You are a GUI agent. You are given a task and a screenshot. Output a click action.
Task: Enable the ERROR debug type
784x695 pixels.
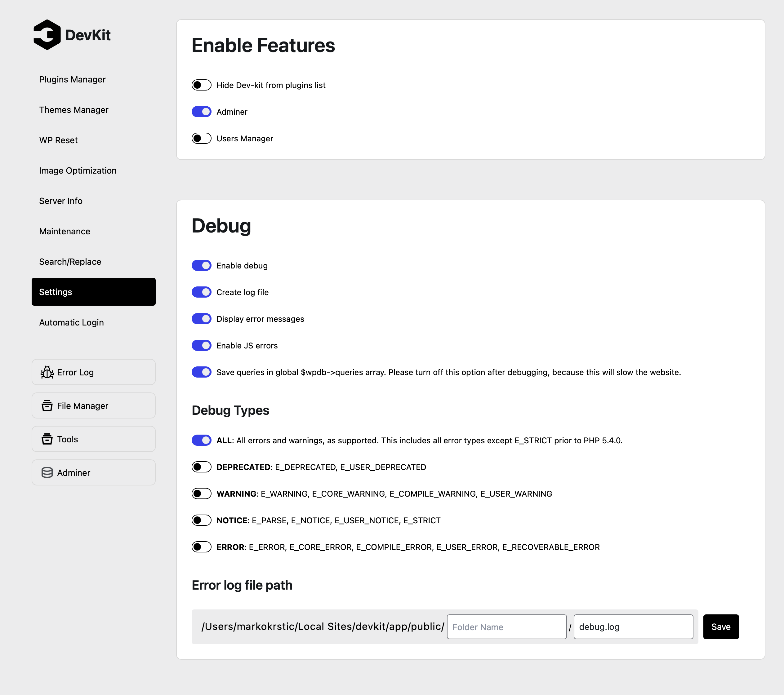click(x=201, y=547)
